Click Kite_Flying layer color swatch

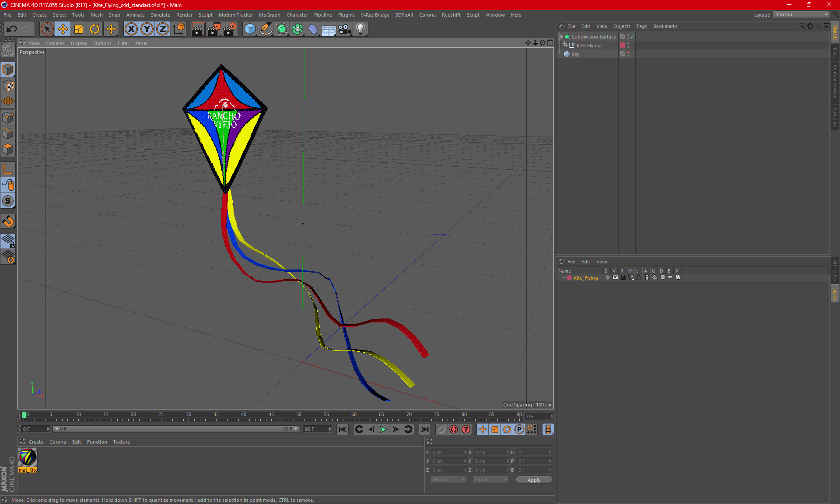point(569,278)
